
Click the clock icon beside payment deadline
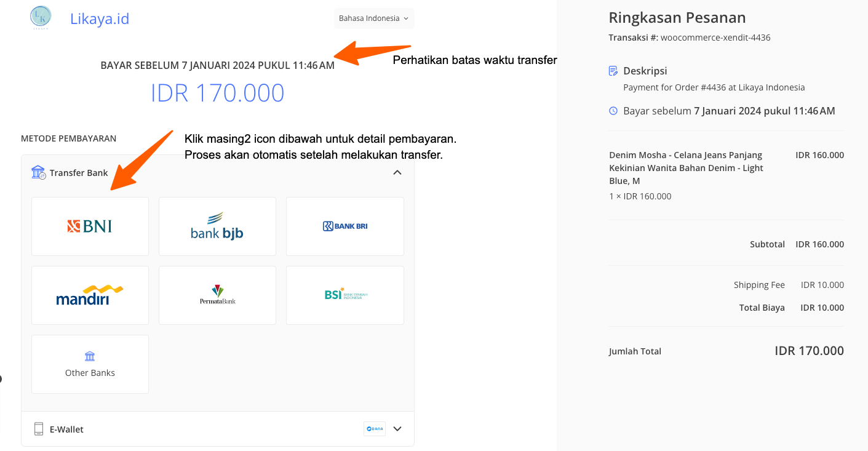(x=613, y=111)
